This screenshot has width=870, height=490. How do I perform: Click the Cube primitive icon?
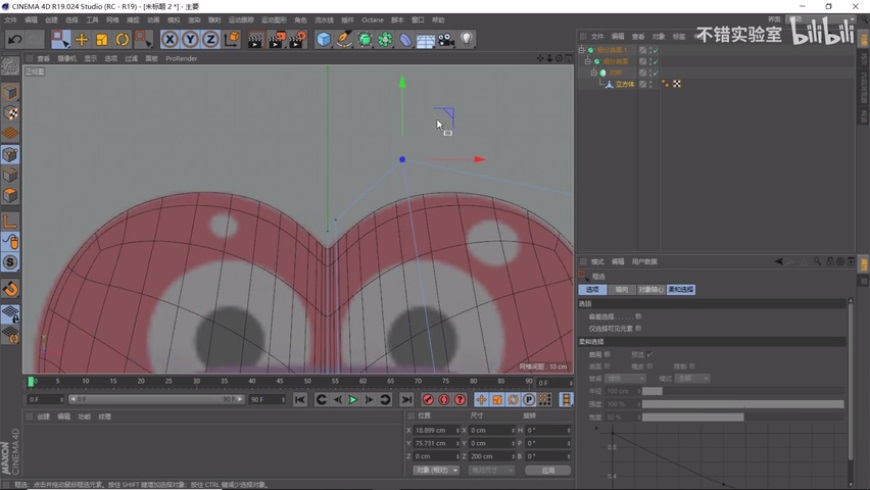(x=324, y=39)
